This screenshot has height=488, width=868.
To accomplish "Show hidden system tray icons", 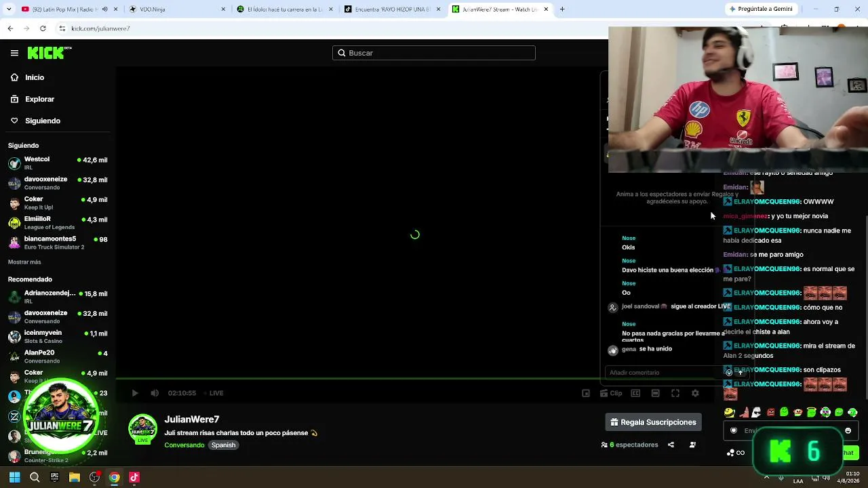I will pos(766,477).
